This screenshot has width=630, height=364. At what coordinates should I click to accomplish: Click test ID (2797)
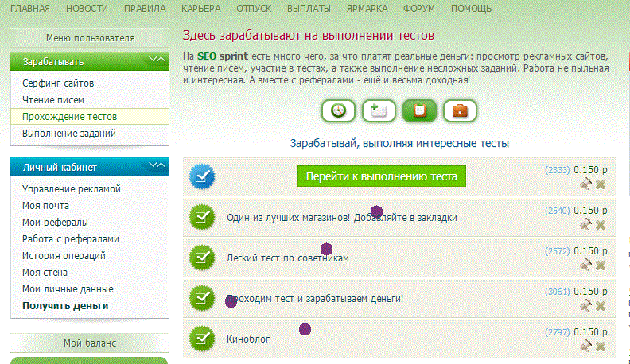click(x=558, y=332)
